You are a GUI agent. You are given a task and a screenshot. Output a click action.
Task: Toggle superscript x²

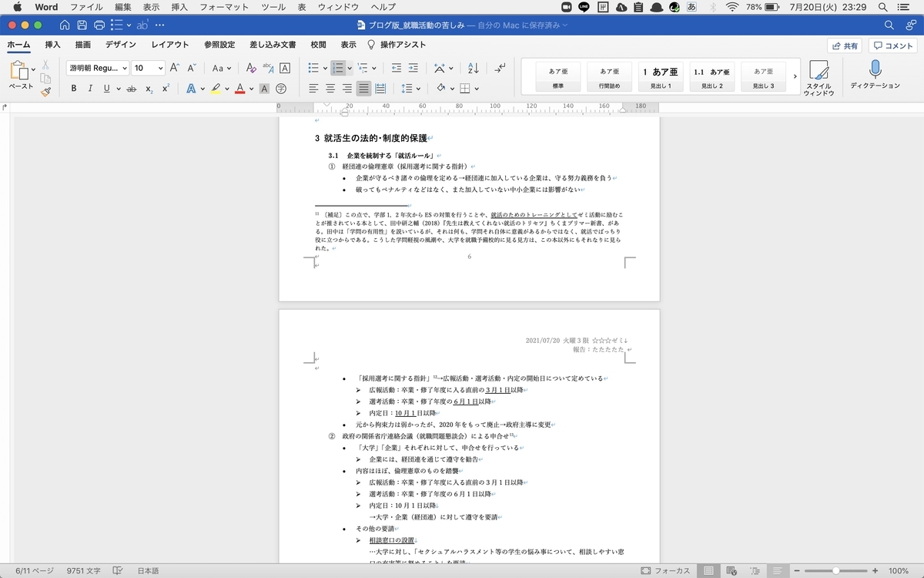[x=166, y=89]
